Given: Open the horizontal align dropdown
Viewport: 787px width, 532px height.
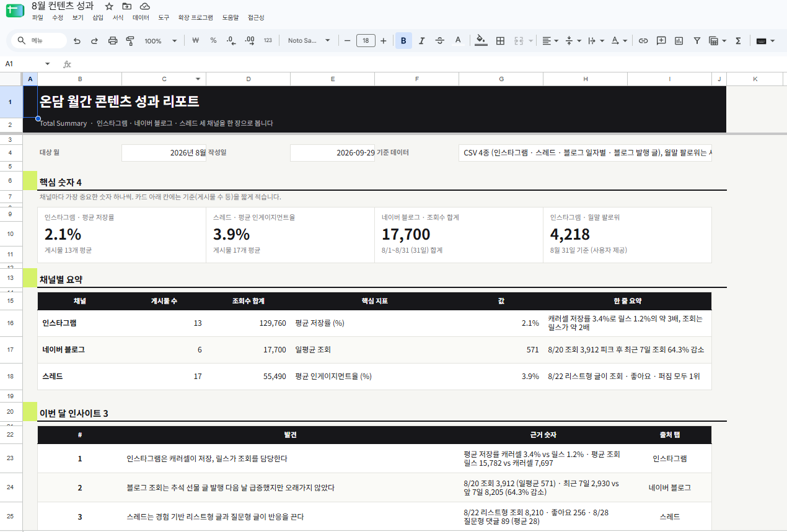Looking at the screenshot, I should (x=550, y=41).
